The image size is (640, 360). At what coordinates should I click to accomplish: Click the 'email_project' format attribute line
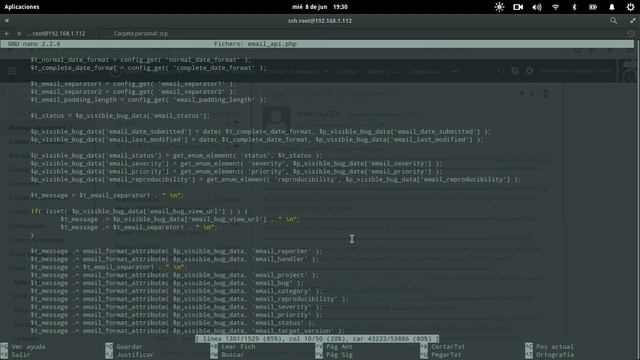(x=174, y=275)
